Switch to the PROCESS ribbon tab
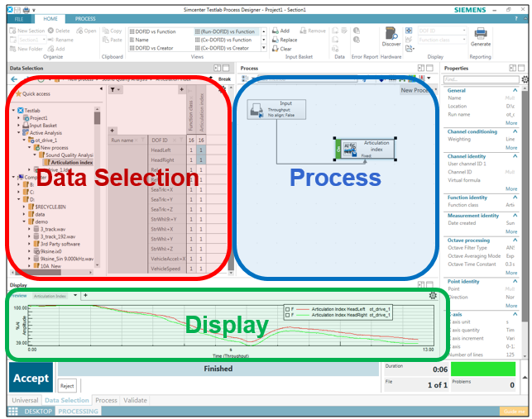532x419 pixels. point(85,19)
